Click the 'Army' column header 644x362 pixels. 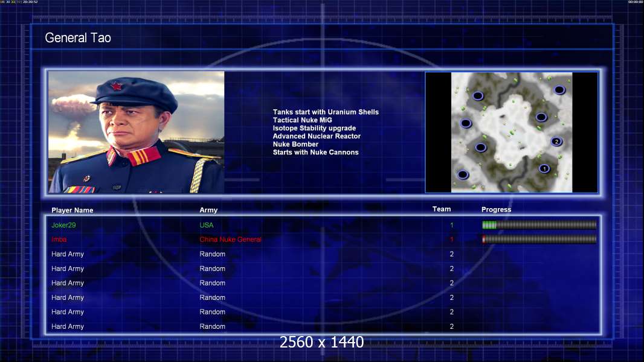pos(208,210)
